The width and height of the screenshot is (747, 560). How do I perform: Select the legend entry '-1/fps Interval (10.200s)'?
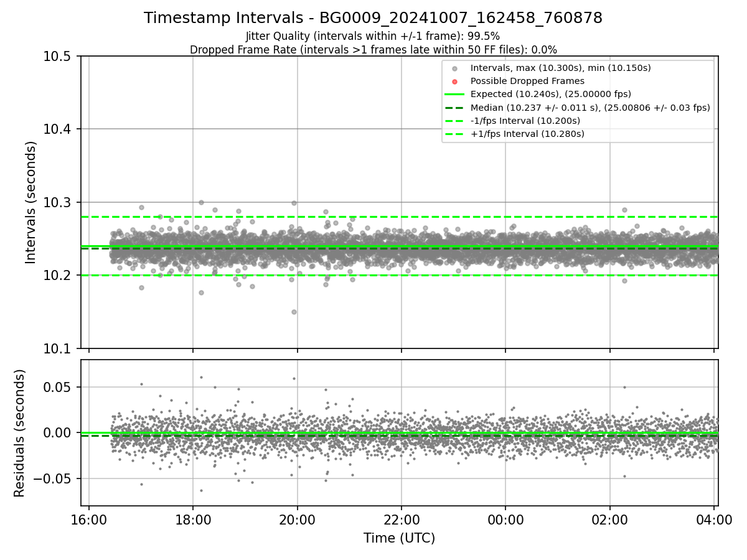pyautogui.click(x=525, y=121)
